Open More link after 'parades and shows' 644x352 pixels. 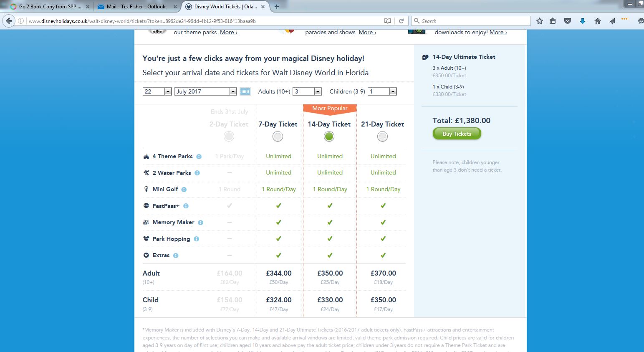coord(367,32)
